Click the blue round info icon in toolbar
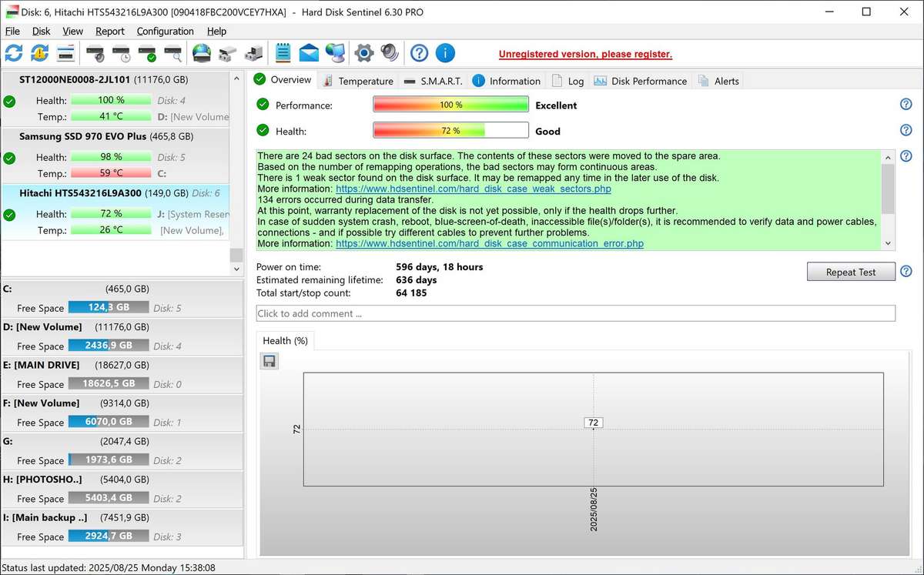Screen dimensions: 924x575 [445, 53]
